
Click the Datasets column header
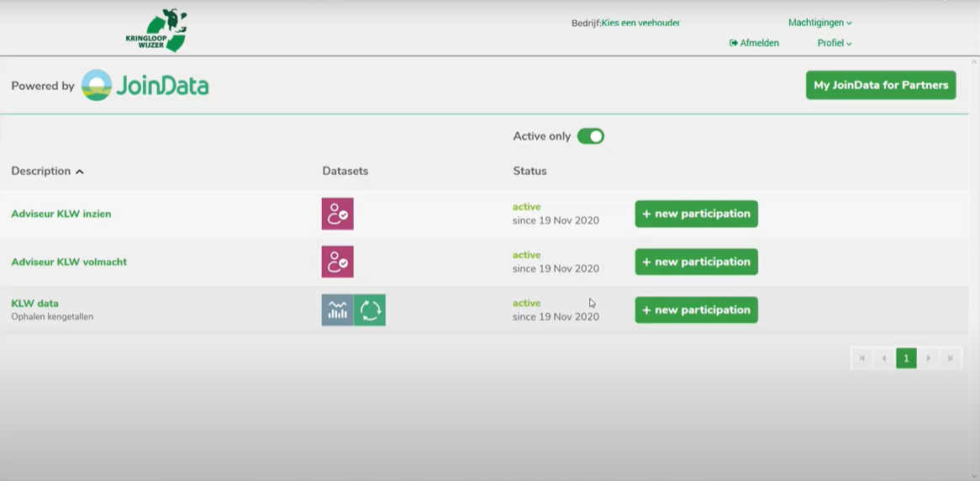345,172
